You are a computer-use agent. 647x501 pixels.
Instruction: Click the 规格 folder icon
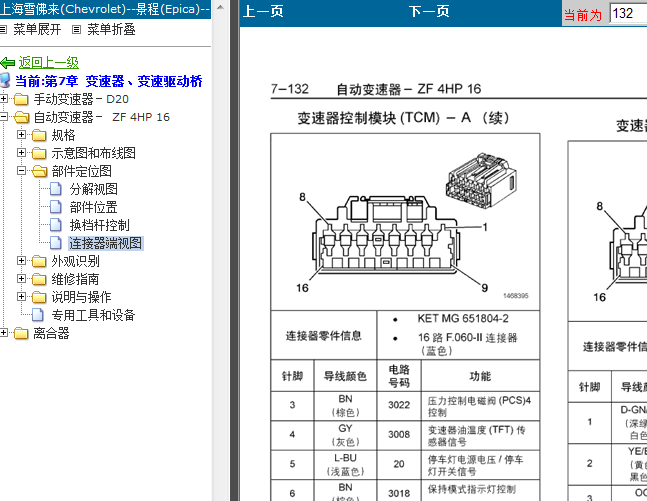tap(39, 135)
